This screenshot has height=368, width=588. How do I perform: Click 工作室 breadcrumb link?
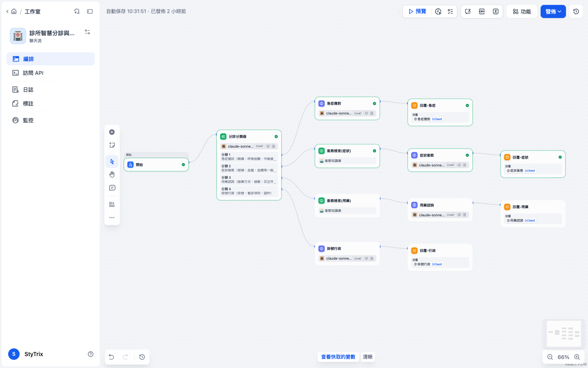pyautogui.click(x=32, y=11)
